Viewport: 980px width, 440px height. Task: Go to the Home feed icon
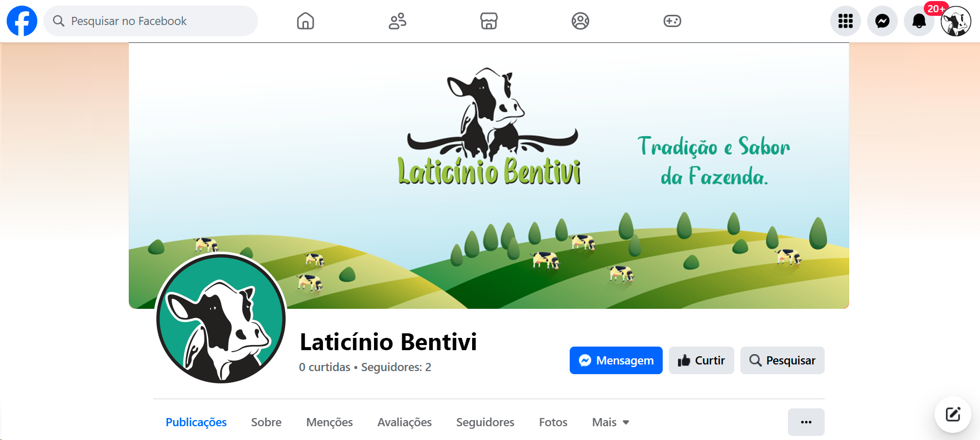tap(306, 21)
